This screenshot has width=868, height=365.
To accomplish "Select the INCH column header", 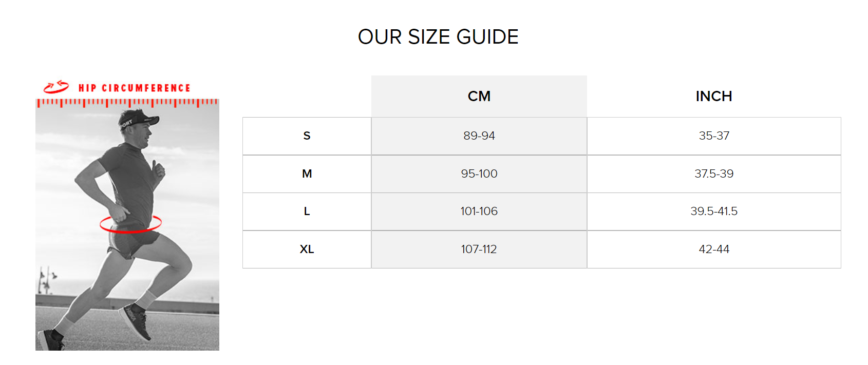I will click(714, 96).
